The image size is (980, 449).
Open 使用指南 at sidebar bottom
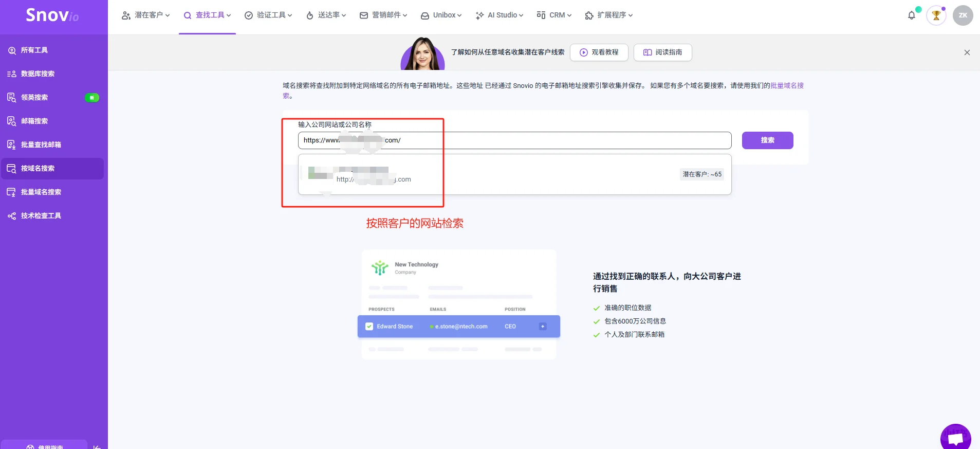click(45, 445)
